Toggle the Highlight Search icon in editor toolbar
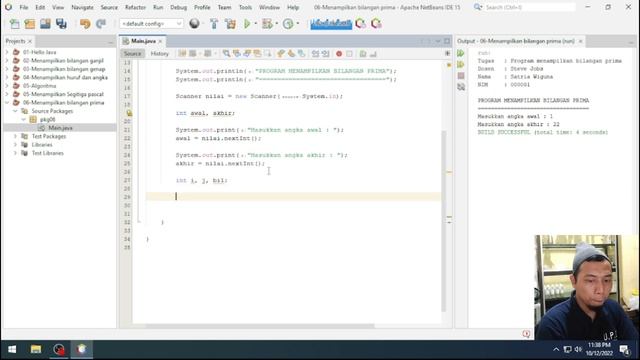Image resolution: width=640 pixels, height=360 pixels. [x=257, y=54]
